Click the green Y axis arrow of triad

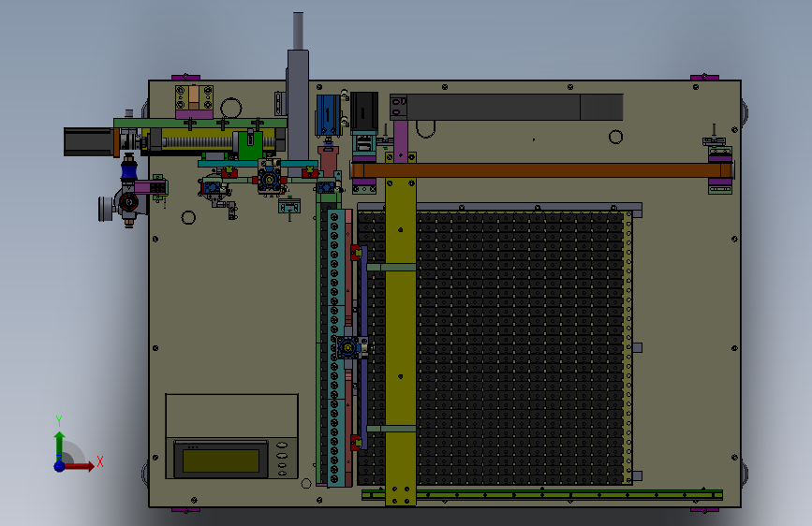click(59, 446)
